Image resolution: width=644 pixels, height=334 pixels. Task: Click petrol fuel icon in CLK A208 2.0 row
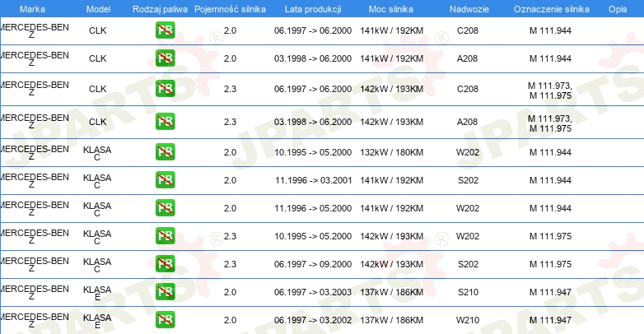(165, 58)
